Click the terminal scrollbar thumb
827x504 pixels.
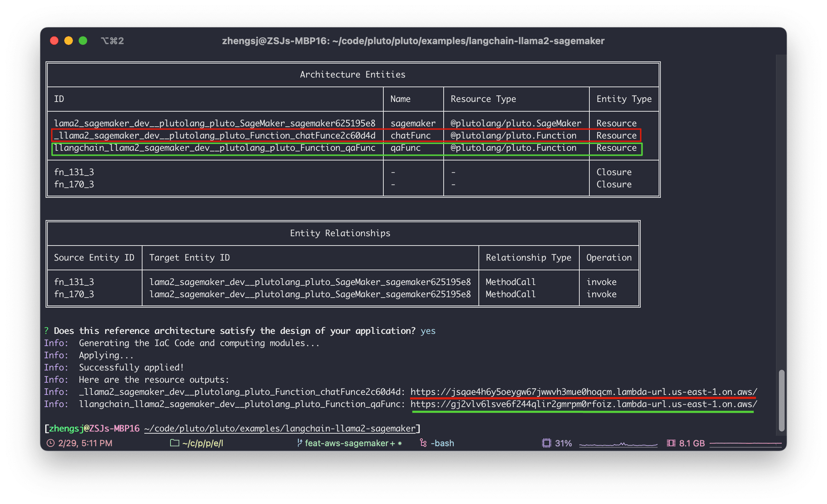tap(781, 400)
